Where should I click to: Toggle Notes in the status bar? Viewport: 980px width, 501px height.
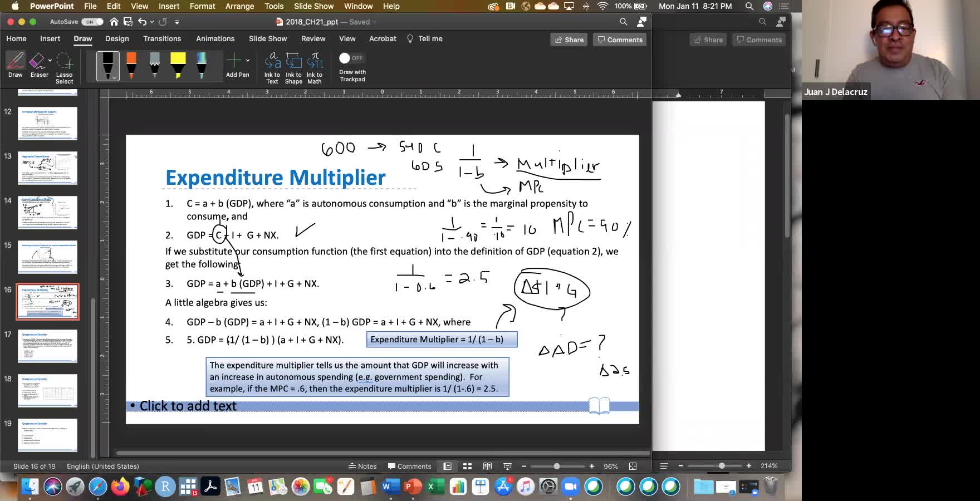pos(362,466)
